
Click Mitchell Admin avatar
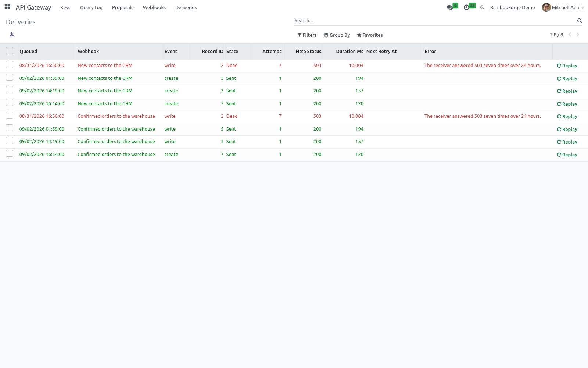click(x=546, y=7)
